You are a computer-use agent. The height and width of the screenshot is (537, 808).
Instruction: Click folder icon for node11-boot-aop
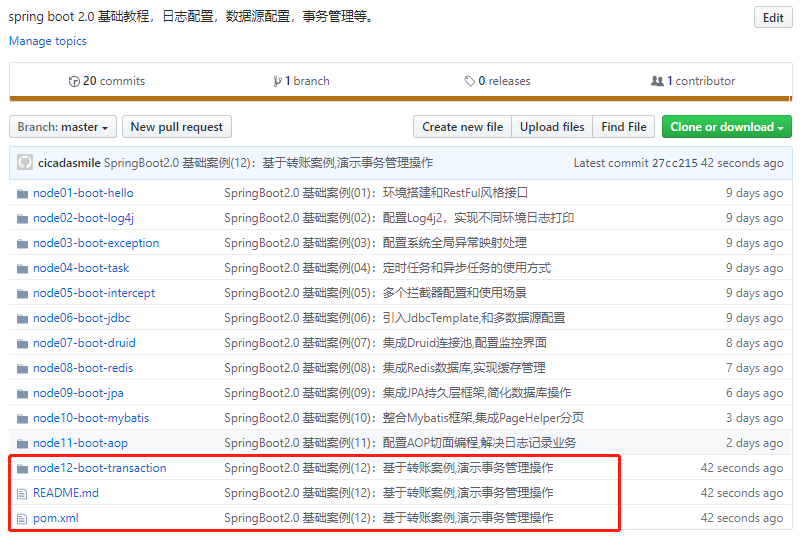point(22,444)
